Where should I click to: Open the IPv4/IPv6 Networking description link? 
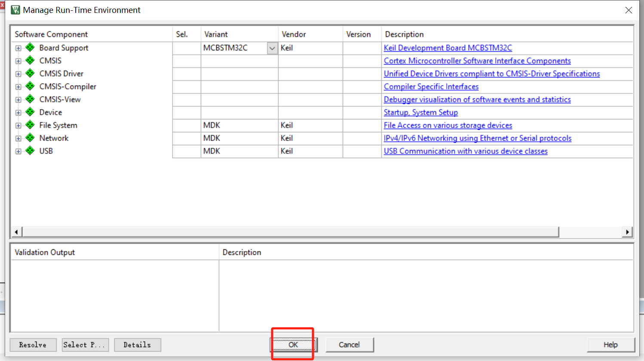point(478,138)
